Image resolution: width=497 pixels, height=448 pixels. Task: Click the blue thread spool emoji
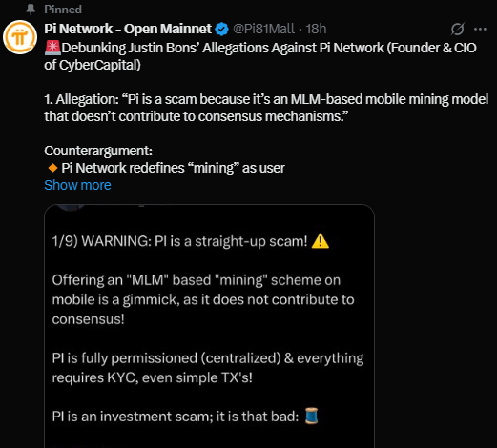[x=312, y=416]
